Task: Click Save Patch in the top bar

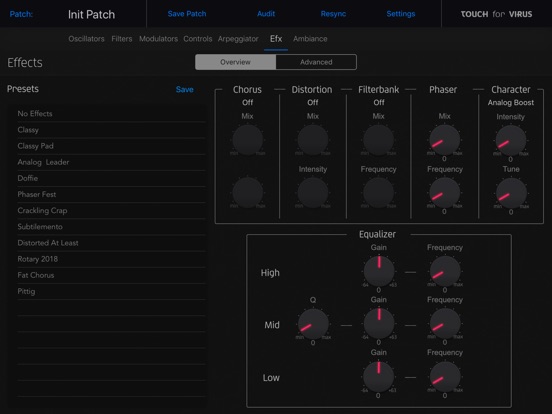Action: (187, 14)
